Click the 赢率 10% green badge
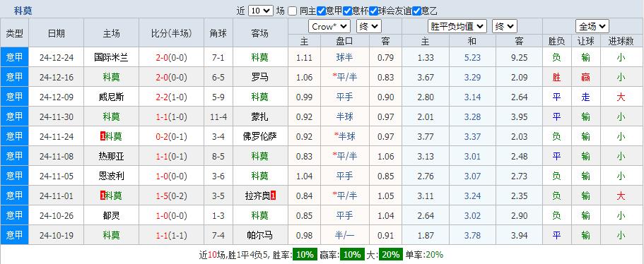Image resolution: width=644 pixels, height=264 pixels. point(352,255)
